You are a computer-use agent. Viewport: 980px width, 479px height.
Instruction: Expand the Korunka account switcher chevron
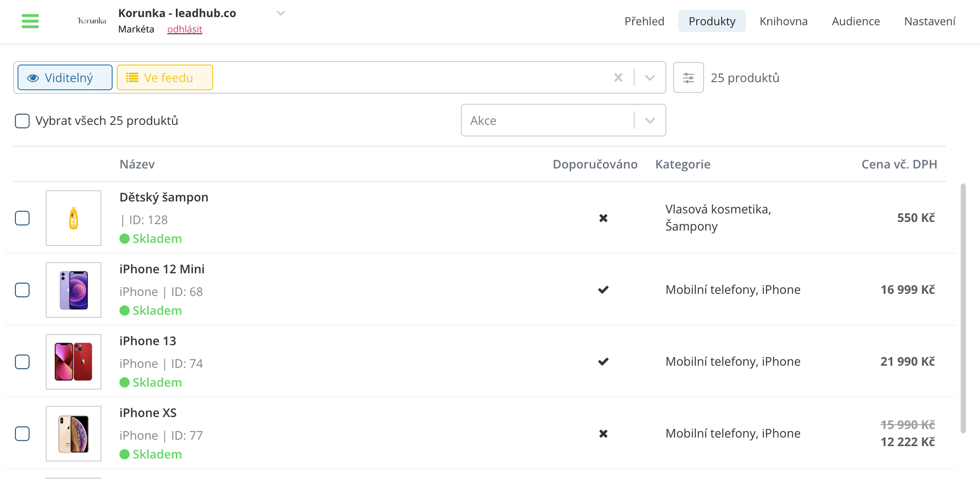tap(280, 13)
